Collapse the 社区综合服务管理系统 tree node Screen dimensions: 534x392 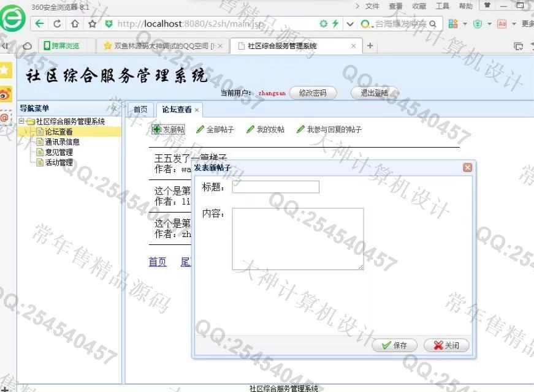21,121
